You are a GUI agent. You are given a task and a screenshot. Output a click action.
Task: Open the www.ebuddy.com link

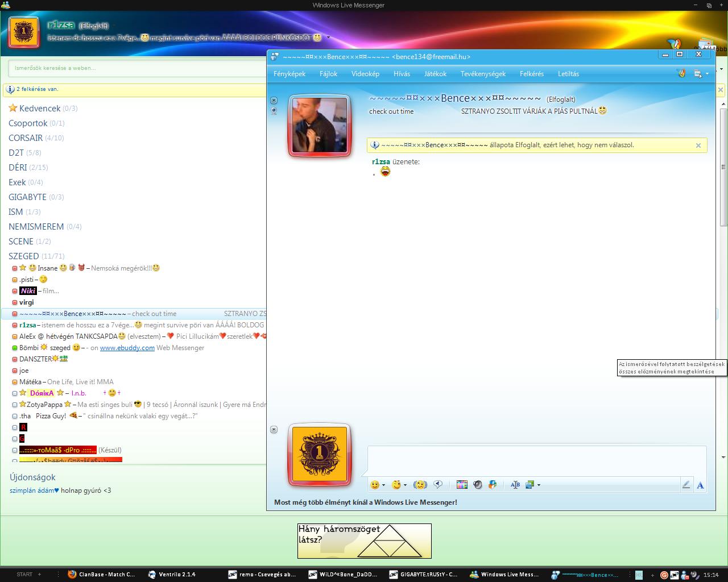click(127, 348)
